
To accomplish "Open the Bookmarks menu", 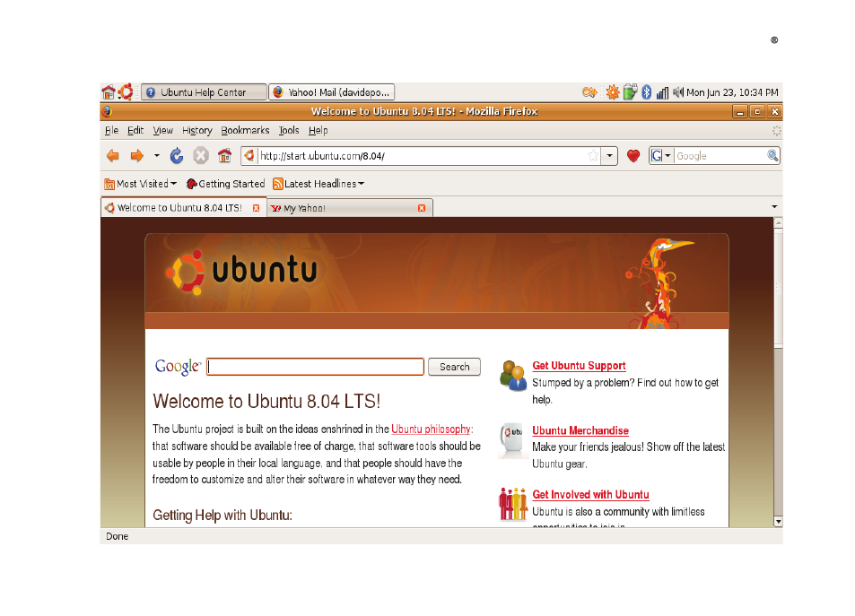I will point(245,130).
